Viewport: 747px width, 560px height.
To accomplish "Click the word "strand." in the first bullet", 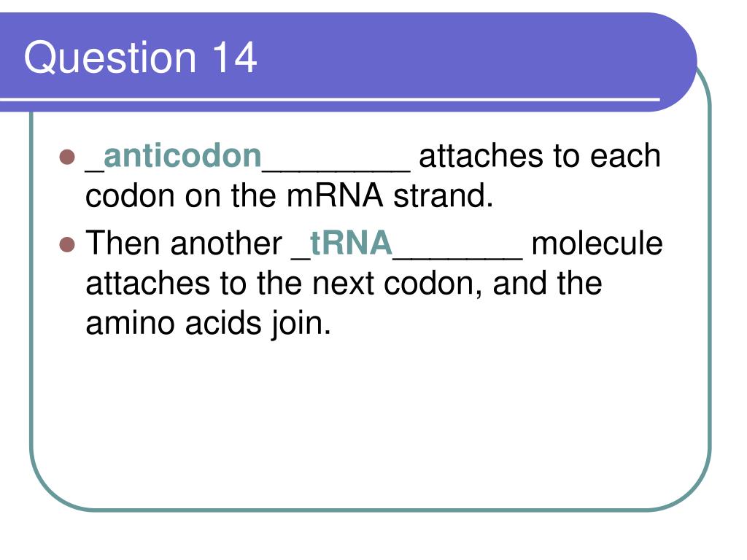I will (443, 195).
